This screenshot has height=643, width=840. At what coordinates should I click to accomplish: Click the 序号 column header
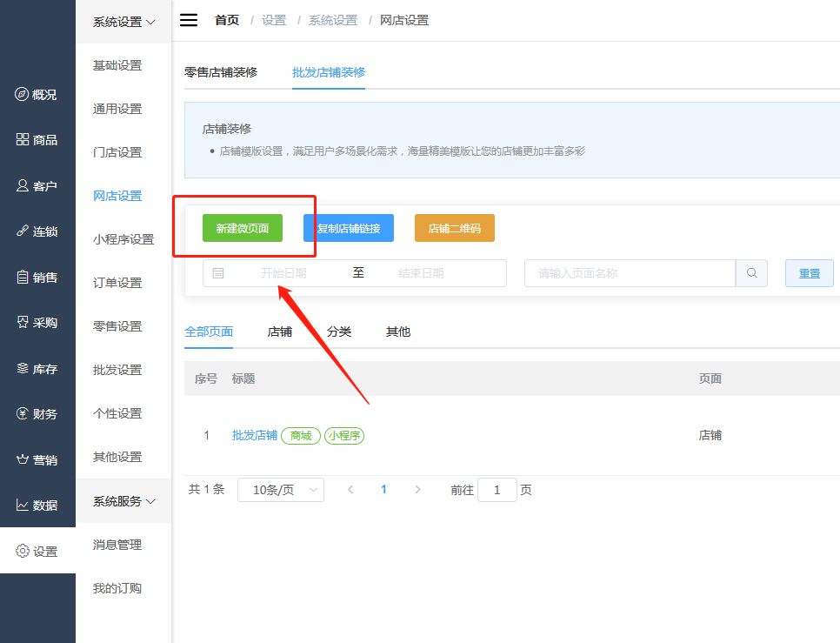pos(206,378)
